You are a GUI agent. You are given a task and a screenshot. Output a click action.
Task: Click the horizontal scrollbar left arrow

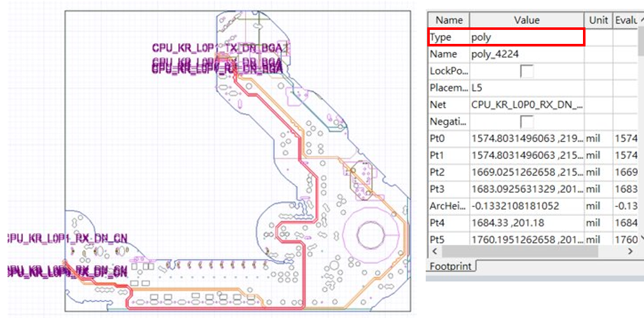pos(434,251)
